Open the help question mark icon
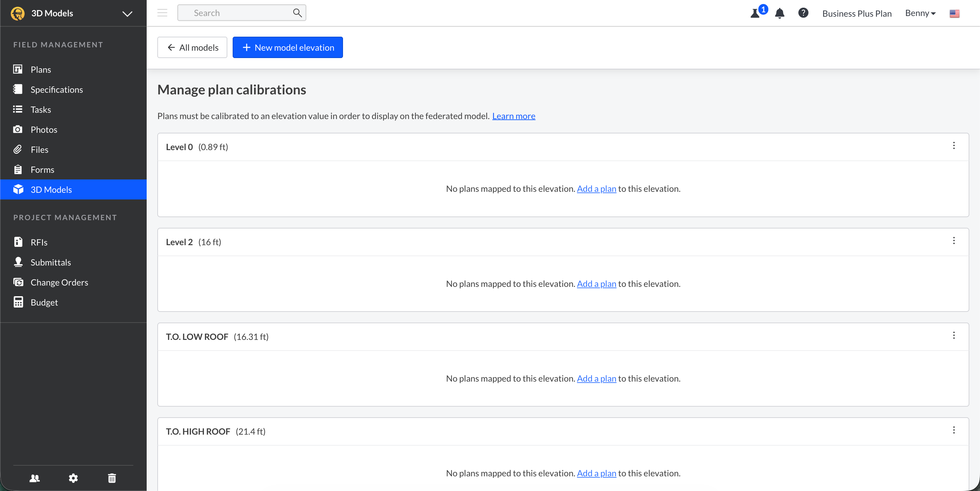This screenshot has width=980, height=491. (803, 13)
